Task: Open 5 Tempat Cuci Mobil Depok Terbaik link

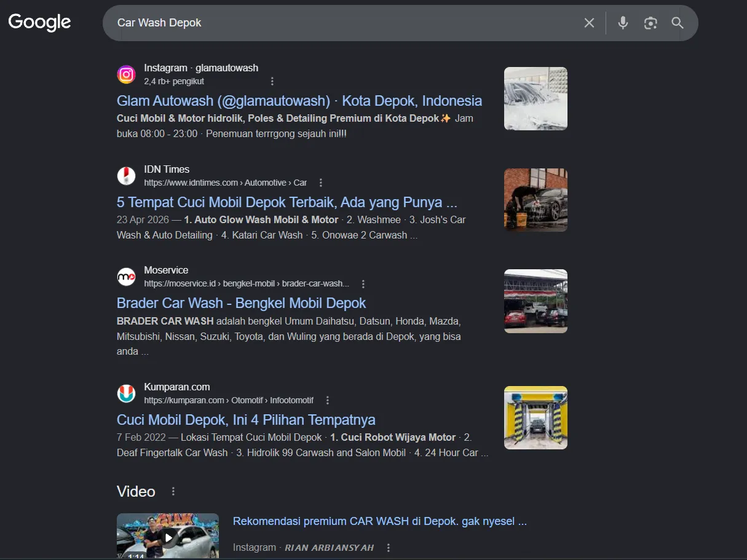Action: [x=287, y=202]
